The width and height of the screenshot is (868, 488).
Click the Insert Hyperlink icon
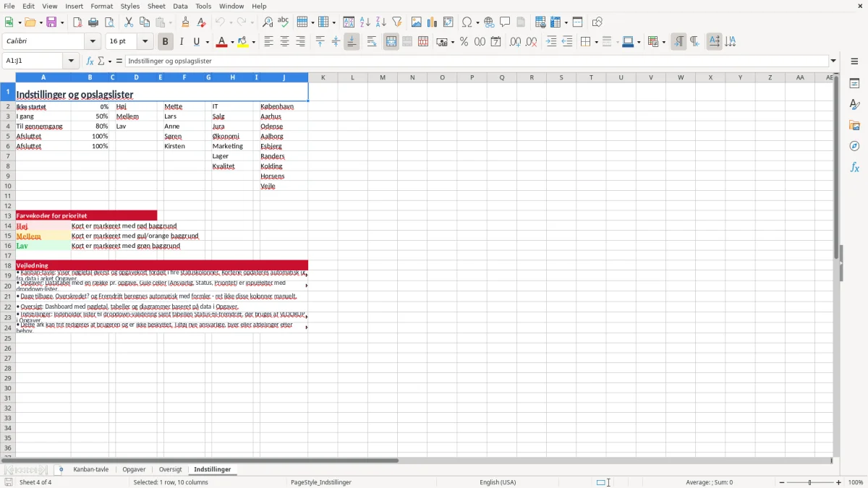pos(489,22)
